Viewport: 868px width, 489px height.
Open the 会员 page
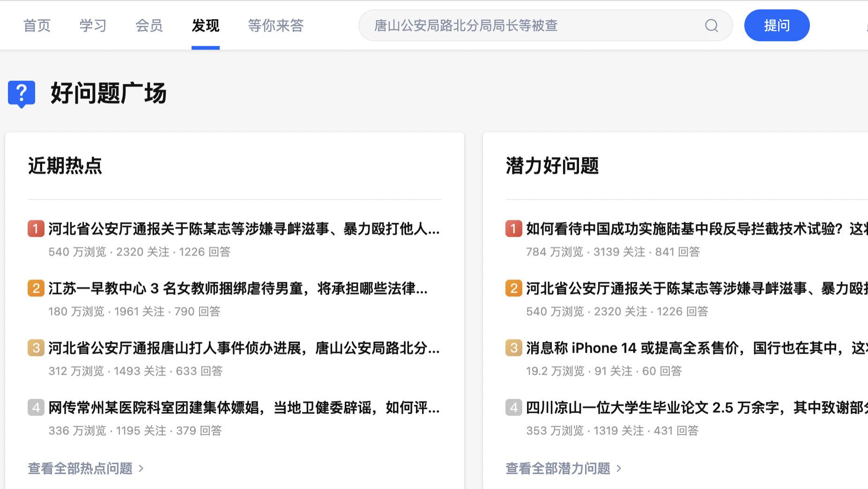148,26
